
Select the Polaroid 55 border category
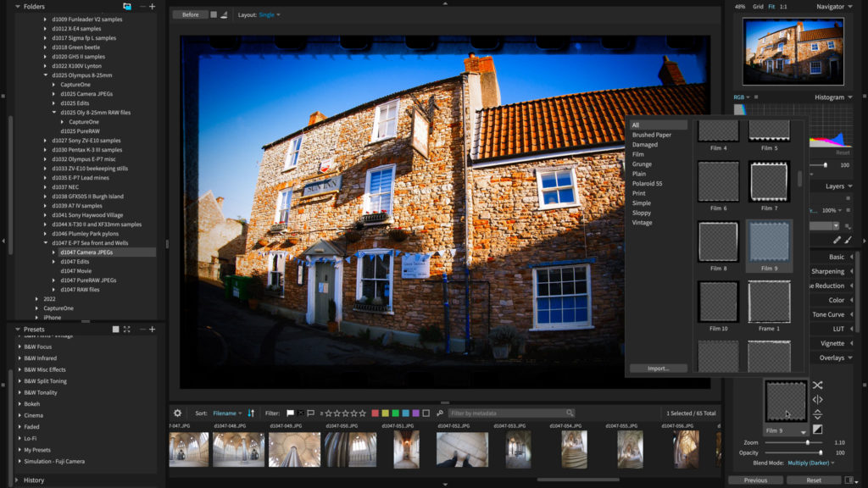point(647,184)
